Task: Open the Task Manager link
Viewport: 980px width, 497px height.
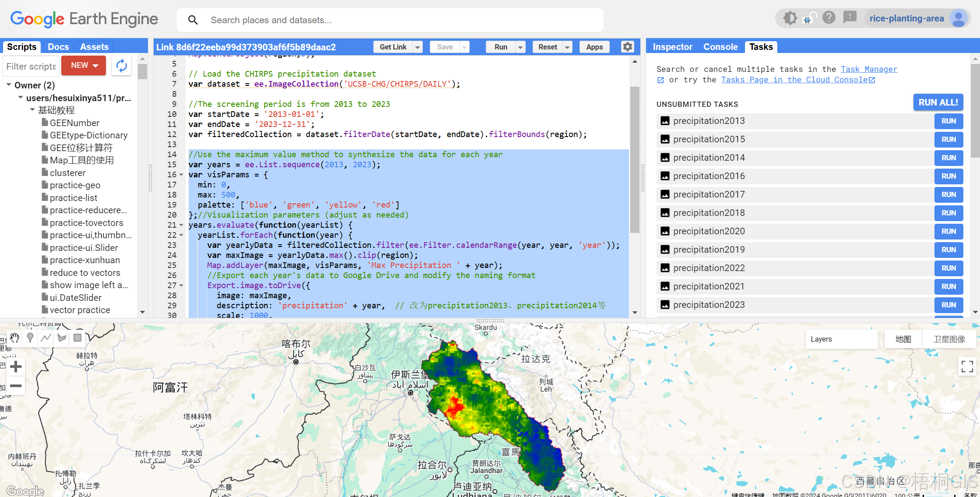Action: 868,69
